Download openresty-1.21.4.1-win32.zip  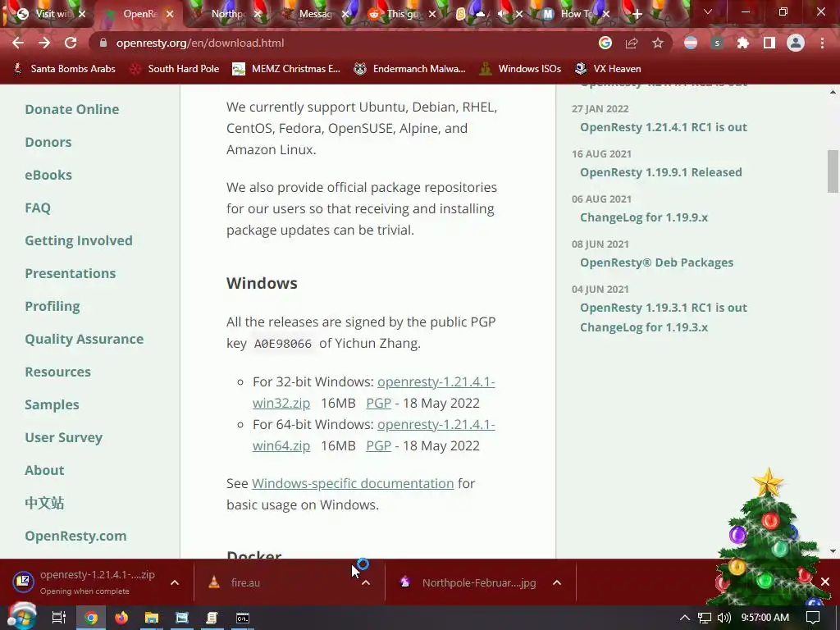(x=436, y=382)
